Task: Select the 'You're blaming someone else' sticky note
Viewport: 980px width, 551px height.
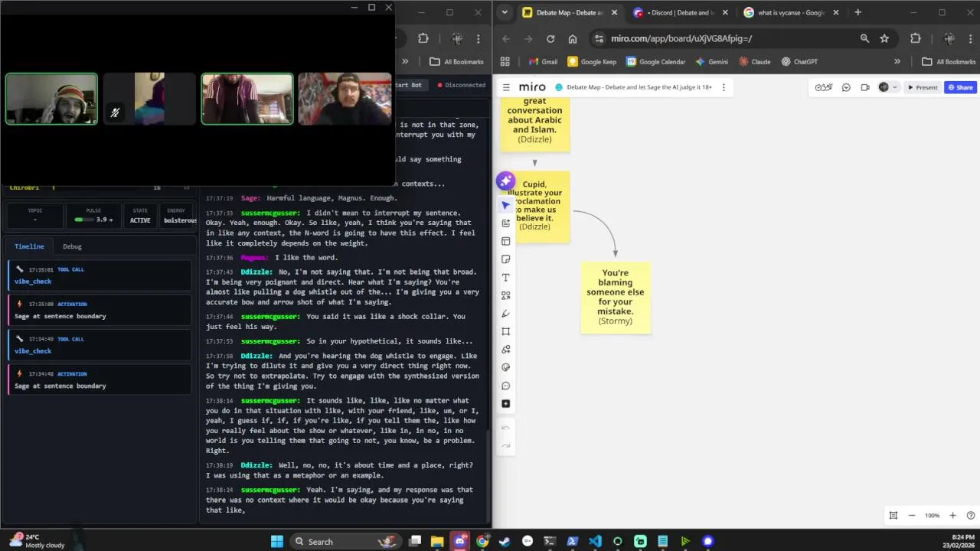Action: [x=616, y=297]
